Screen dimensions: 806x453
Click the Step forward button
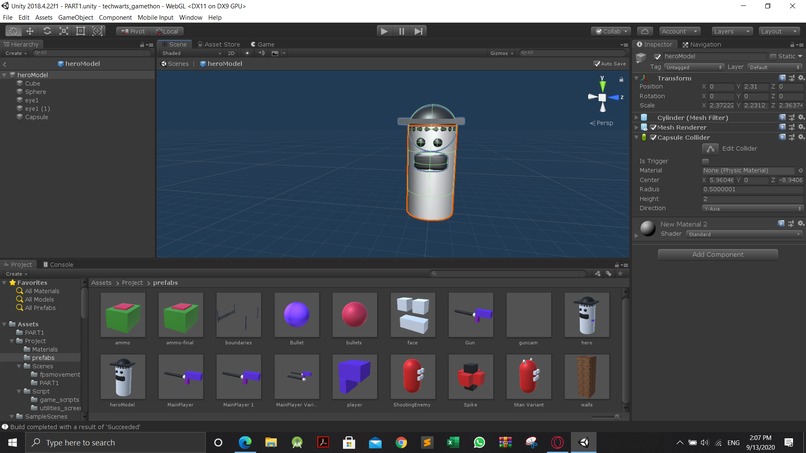click(x=419, y=31)
